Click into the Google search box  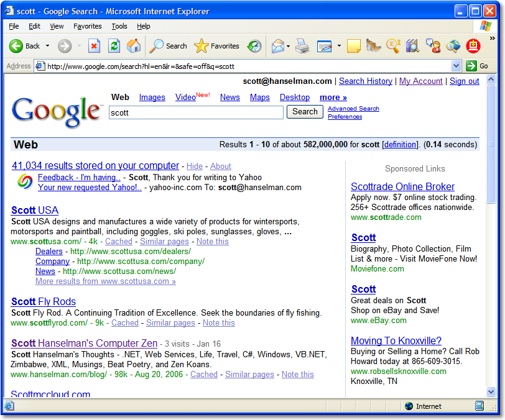[196, 112]
